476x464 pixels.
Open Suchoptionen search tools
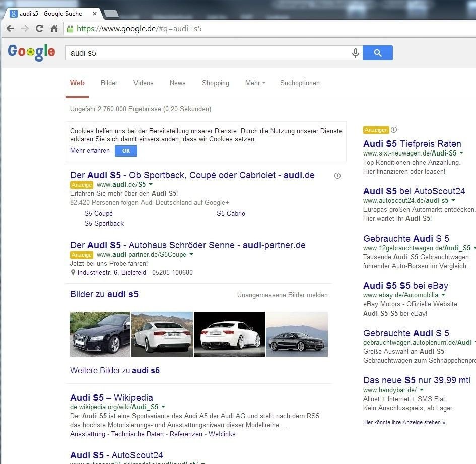tap(300, 83)
